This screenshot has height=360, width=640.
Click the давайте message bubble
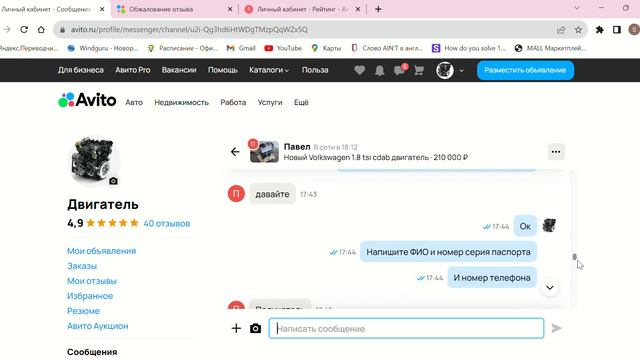[x=272, y=194]
